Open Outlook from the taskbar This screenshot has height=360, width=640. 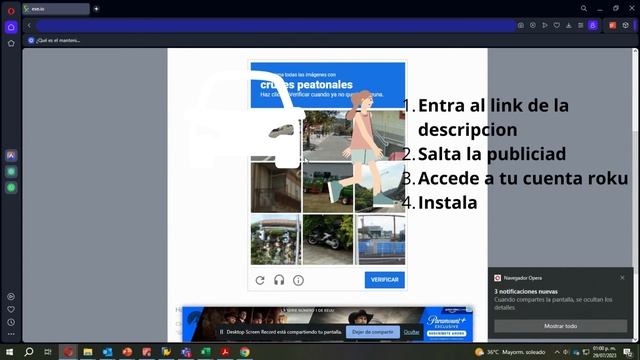coord(107,352)
